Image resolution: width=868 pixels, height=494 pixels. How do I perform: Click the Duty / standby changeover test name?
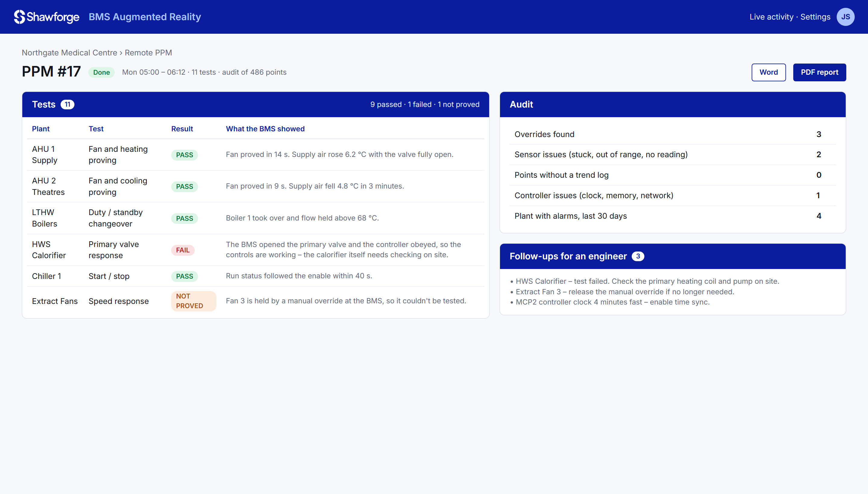pyautogui.click(x=116, y=218)
